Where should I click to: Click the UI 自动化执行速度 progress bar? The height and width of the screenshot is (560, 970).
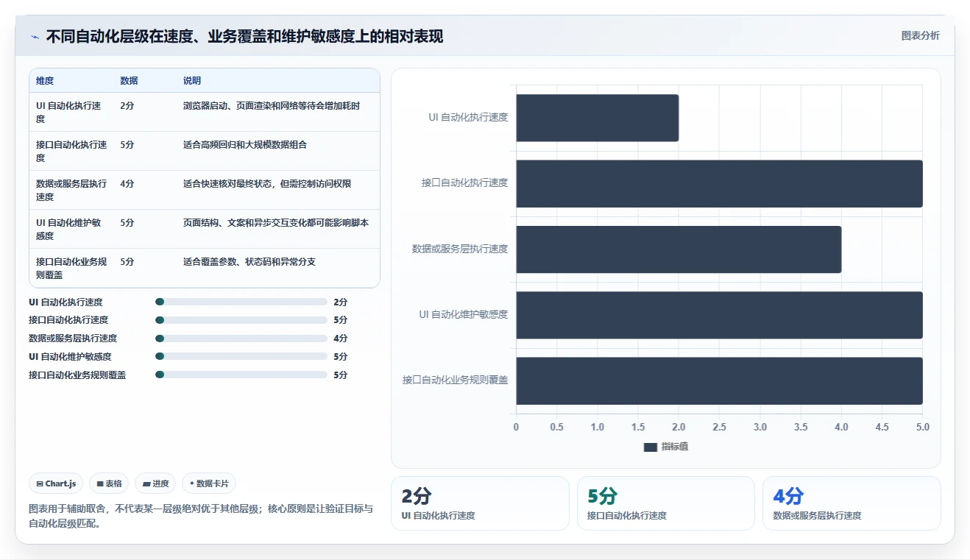click(241, 302)
